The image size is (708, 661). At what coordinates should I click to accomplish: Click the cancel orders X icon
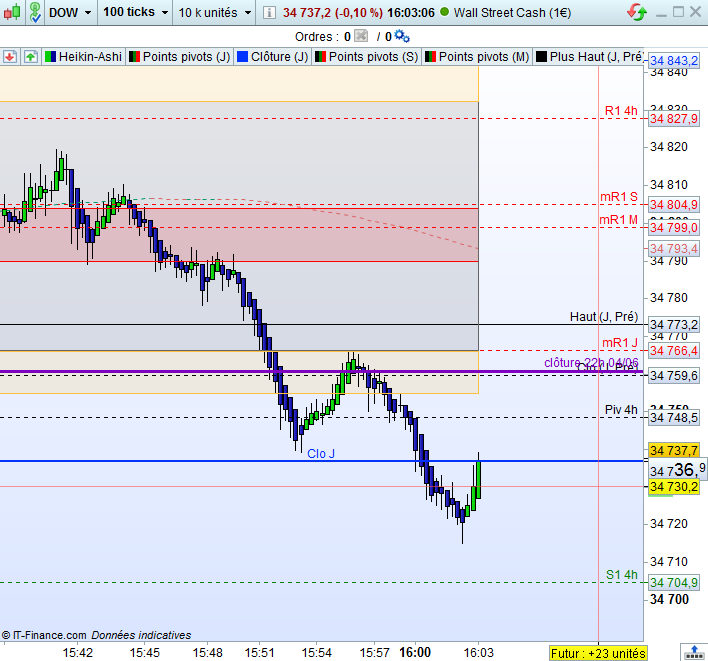tap(361, 36)
